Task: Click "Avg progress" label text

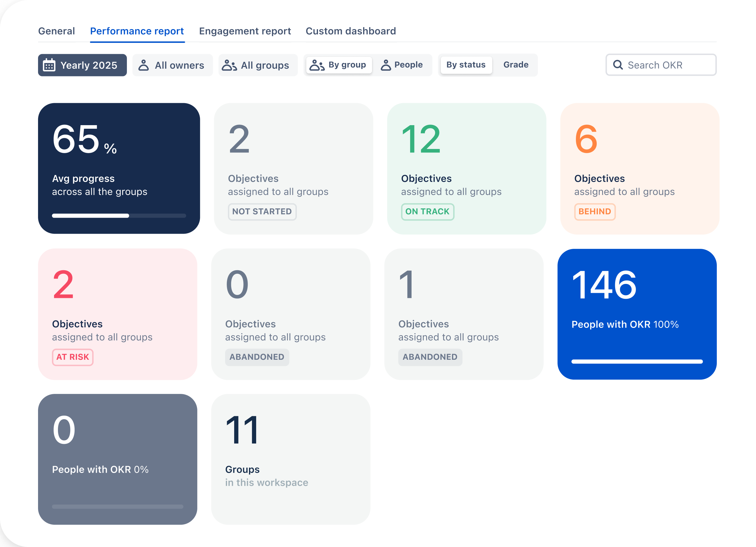Action: click(x=83, y=179)
